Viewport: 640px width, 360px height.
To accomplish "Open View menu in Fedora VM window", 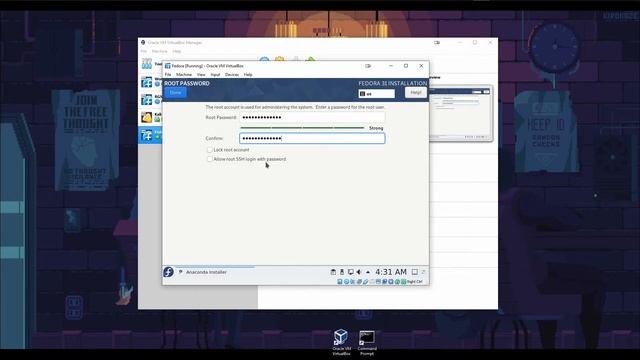I will pos(201,75).
